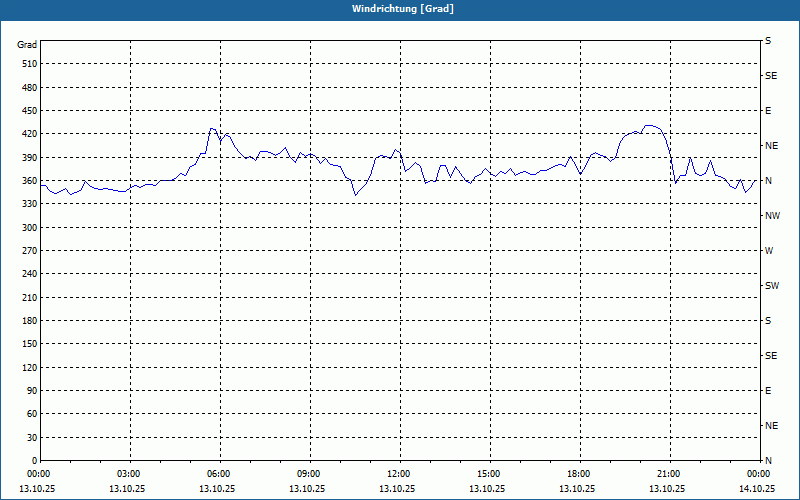
Task: Click the '180' y-axis value
Action: (30, 321)
